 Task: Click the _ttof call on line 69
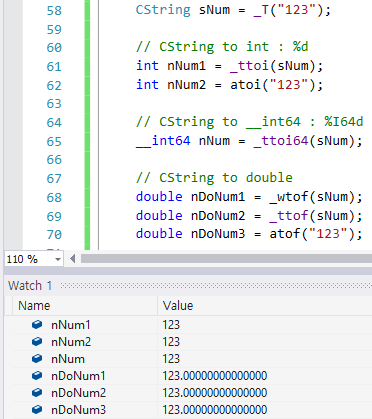[x=289, y=216]
